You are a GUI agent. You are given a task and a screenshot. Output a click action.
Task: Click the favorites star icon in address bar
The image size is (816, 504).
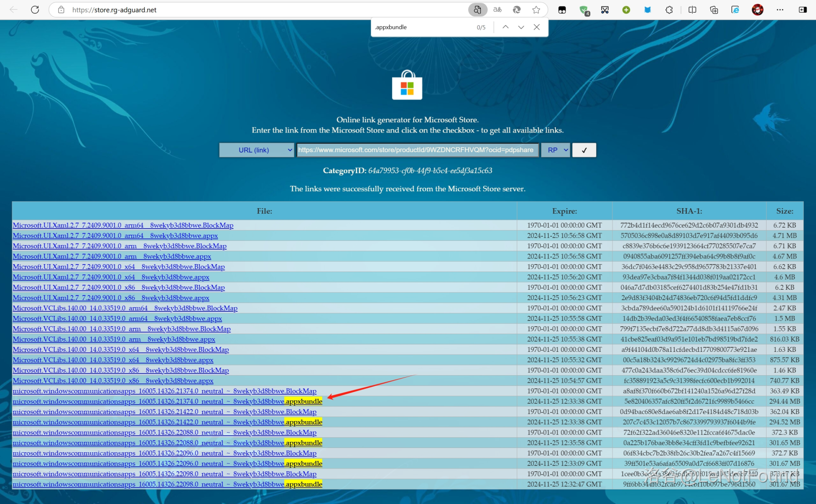point(536,10)
